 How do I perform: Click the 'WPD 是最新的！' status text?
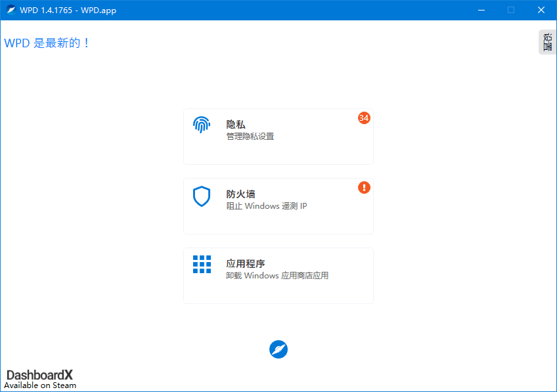click(47, 43)
